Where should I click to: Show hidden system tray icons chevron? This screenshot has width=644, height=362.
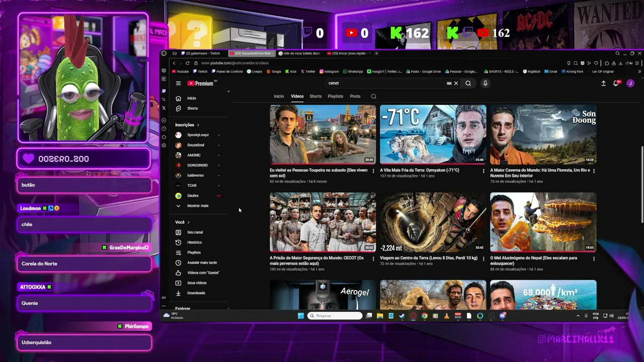[x=578, y=316]
